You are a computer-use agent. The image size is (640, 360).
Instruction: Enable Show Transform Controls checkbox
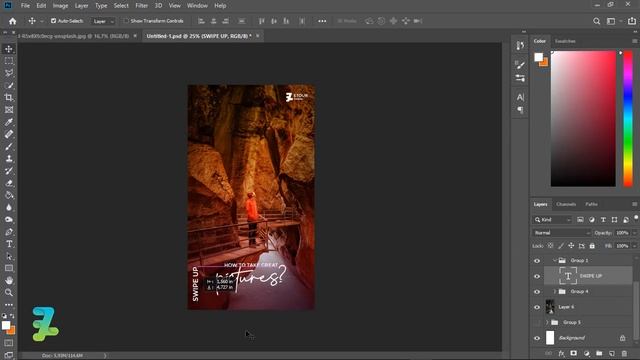pos(126,21)
